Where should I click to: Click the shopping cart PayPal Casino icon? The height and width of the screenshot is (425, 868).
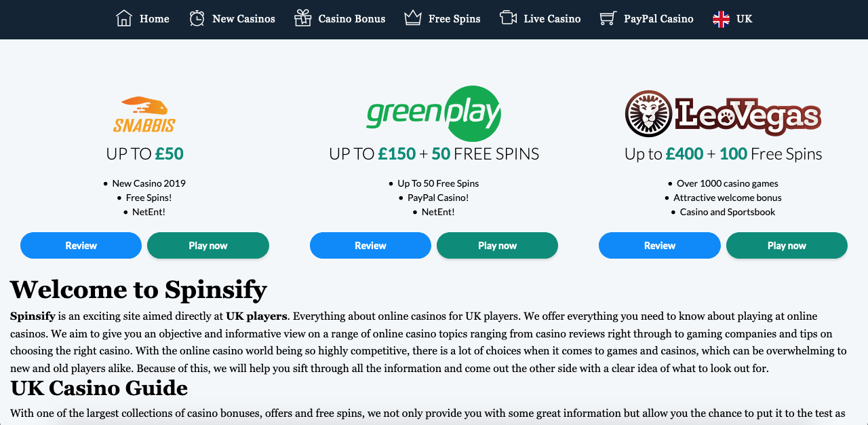[x=608, y=18]
